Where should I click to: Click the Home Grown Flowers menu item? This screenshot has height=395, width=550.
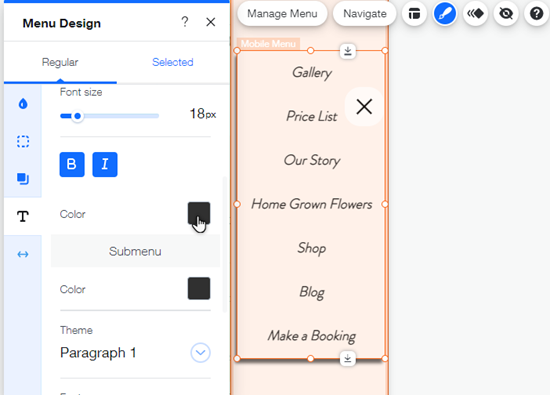click(x=312, y=204)
